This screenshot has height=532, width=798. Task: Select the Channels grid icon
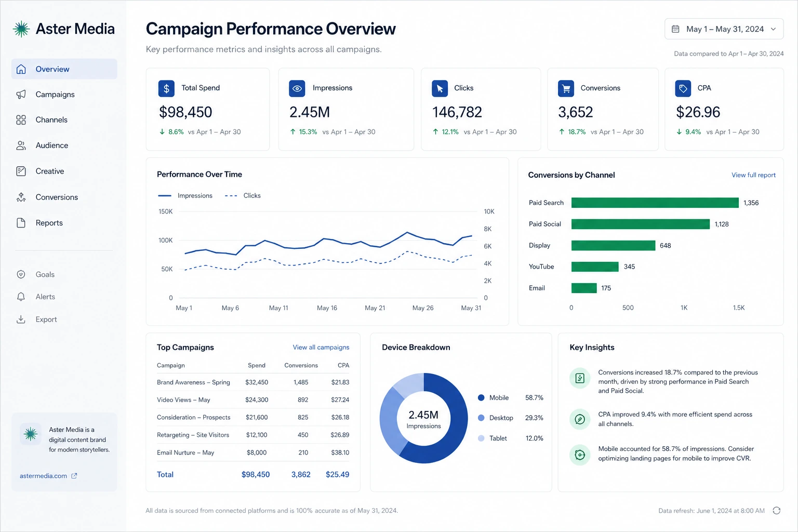click(x=21, y=120)
